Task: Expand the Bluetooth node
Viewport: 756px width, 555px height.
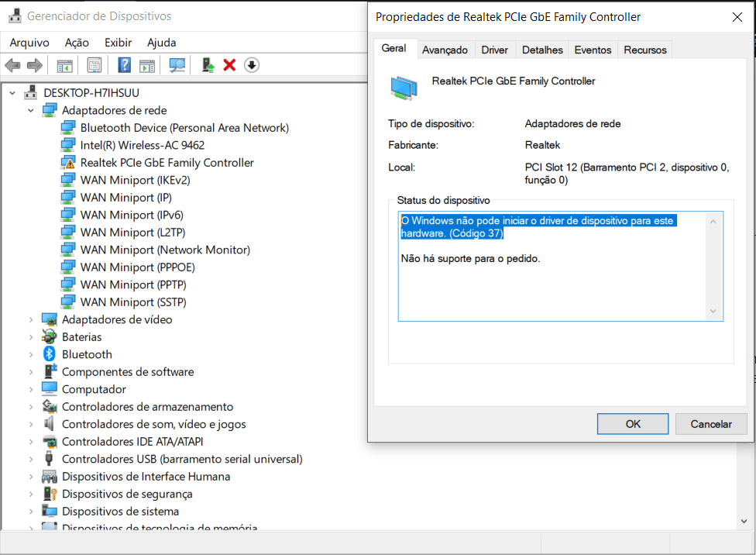Action: (x=31, y=354)
